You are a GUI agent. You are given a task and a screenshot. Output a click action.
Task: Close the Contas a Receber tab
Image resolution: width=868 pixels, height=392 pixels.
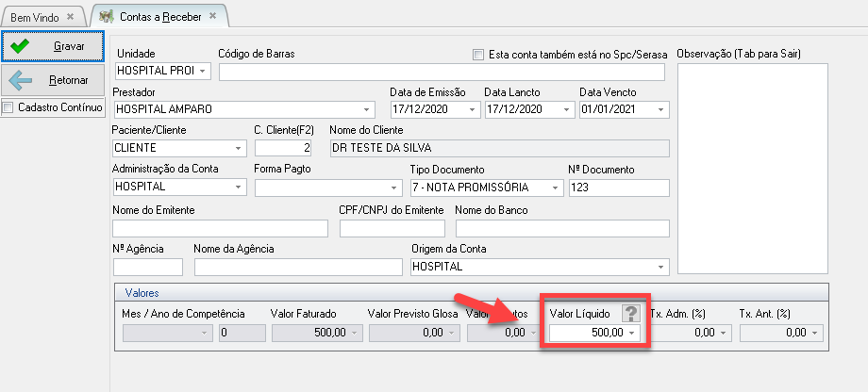pyautogui.click(x=213, y=16)
